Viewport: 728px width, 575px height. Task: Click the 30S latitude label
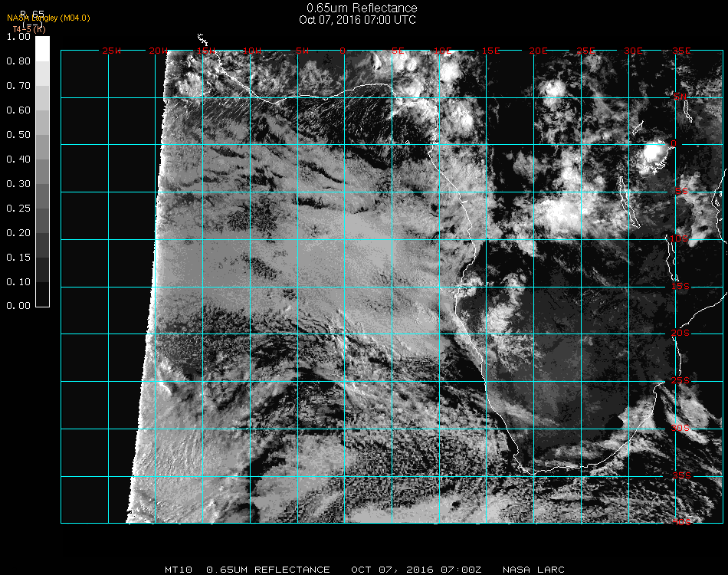(680, 428)
